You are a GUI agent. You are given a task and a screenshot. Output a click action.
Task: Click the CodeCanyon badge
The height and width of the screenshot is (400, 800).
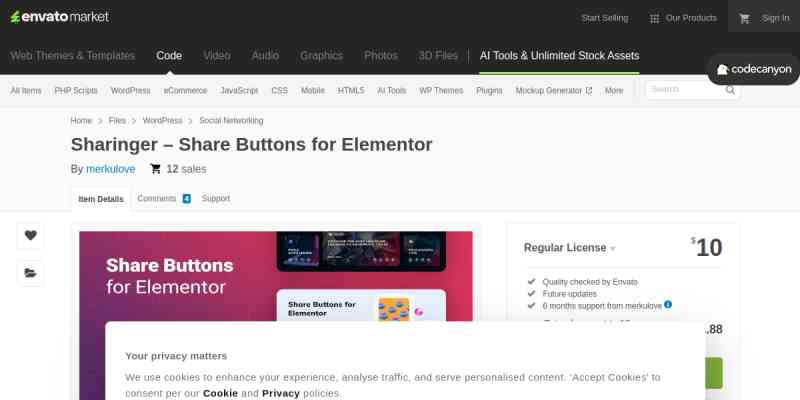pyautogui.click(x=754, y=69)
